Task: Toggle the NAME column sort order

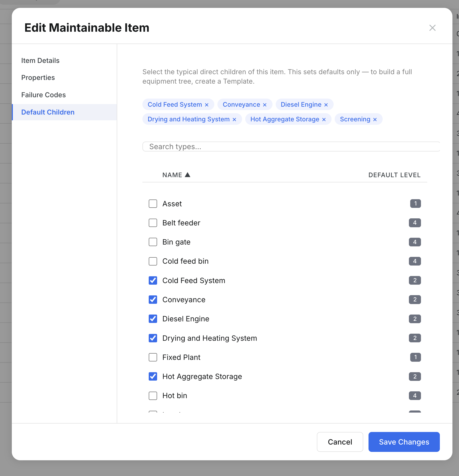Action: 176,175
